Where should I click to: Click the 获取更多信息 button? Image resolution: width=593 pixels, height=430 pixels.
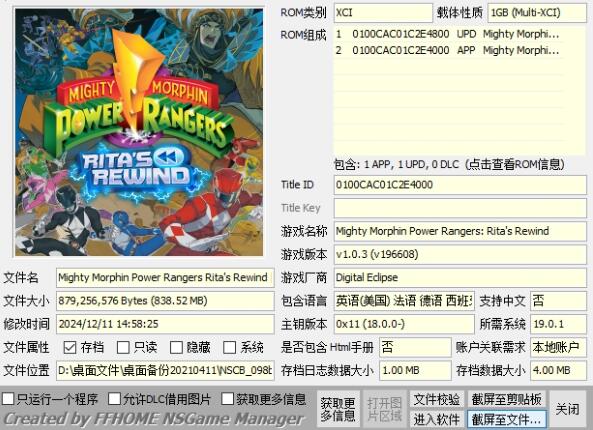click(338, 409)
